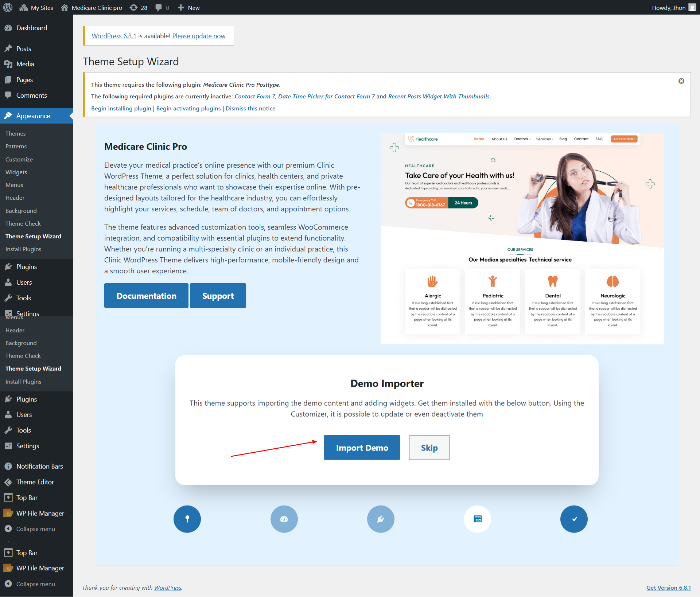This screenshot has width=700, height=597.
Task: Click the WordPress 6.8.1 link
Action: coord(114,36)
